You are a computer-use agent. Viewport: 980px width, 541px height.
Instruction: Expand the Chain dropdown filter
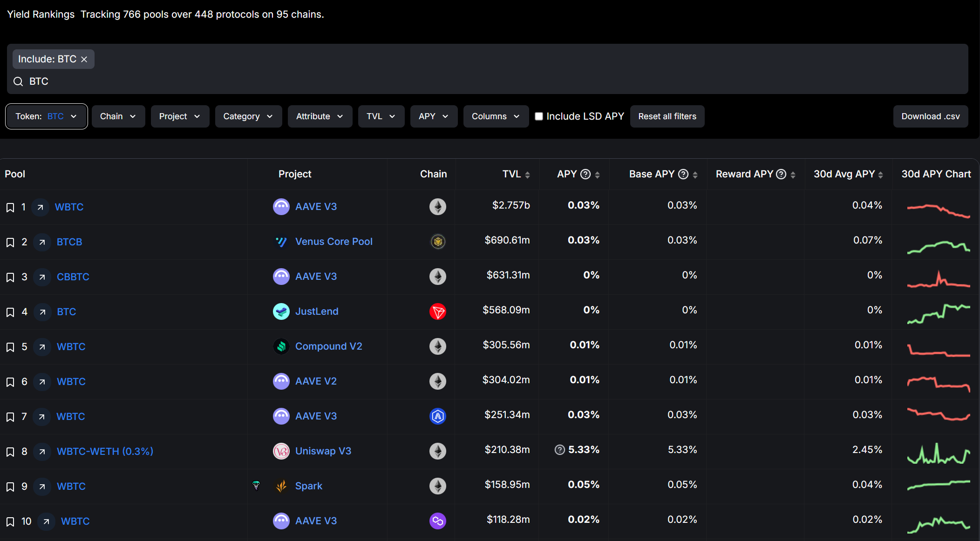(x=118, y=116)
